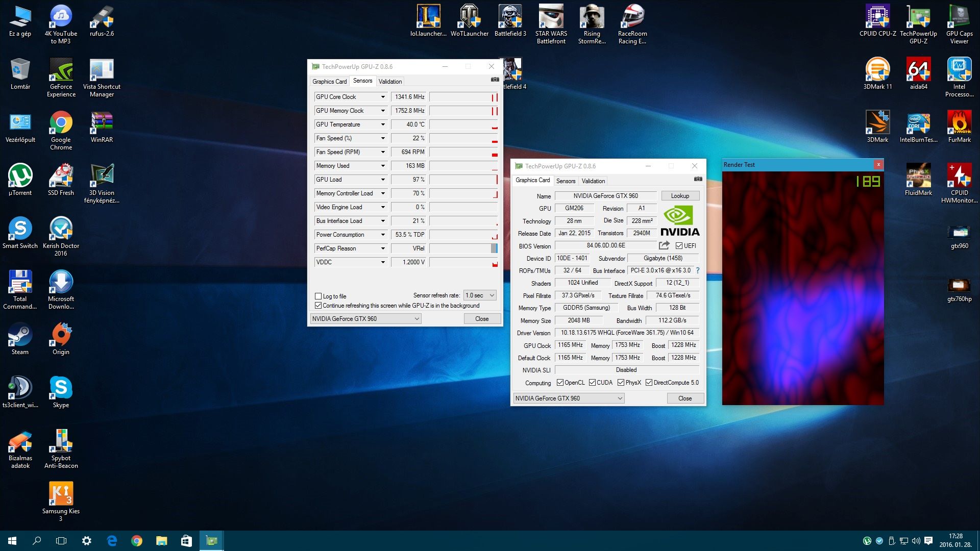Viewport: 980px width, 551px height.
Task: Click the Bus Interface question mark icon
Action: (x=697, y=270)
